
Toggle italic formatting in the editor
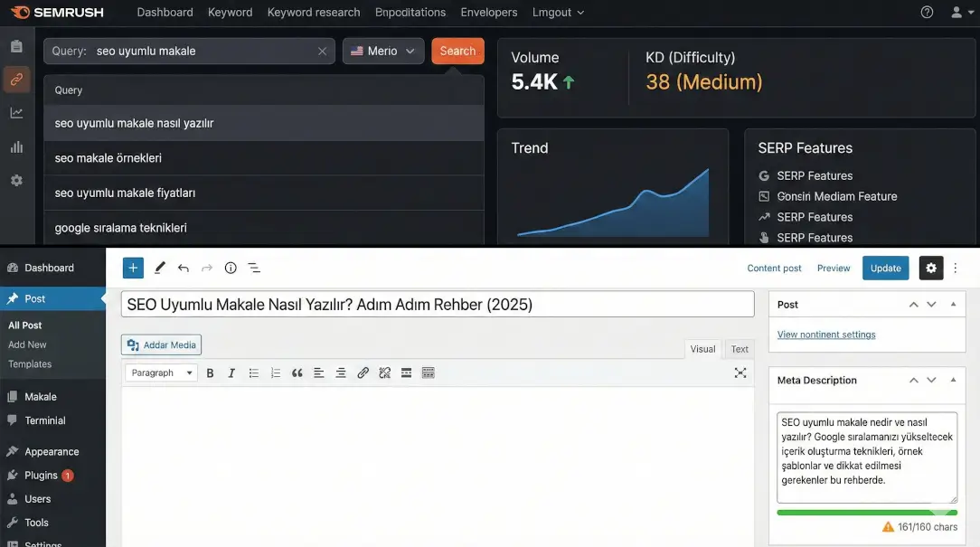[x=231, y=372]
